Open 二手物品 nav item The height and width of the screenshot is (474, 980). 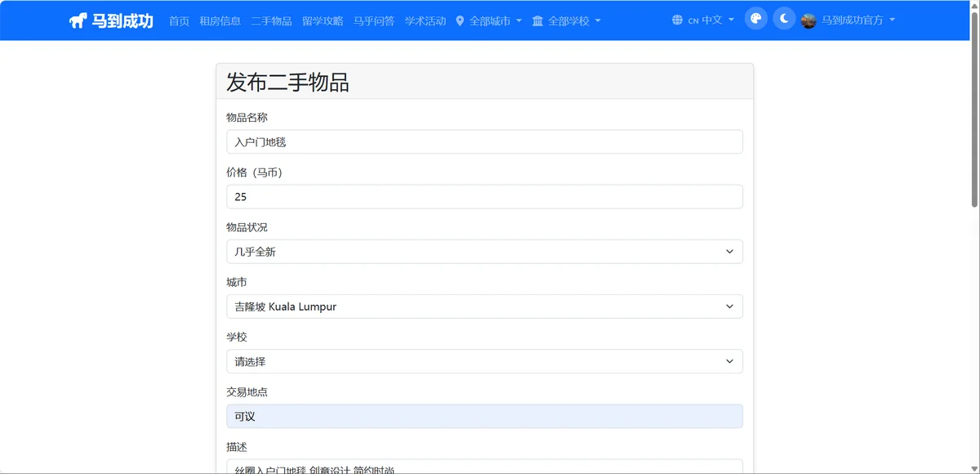pos(271,20)
